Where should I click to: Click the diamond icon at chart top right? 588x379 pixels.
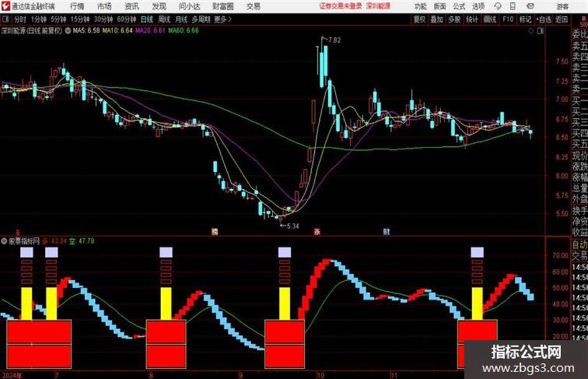[531, 31]
